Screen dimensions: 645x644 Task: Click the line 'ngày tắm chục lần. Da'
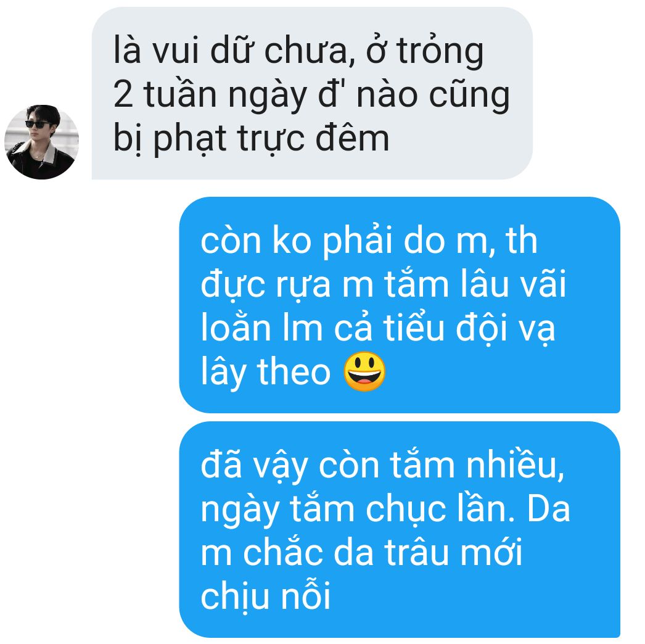point(385,510)
